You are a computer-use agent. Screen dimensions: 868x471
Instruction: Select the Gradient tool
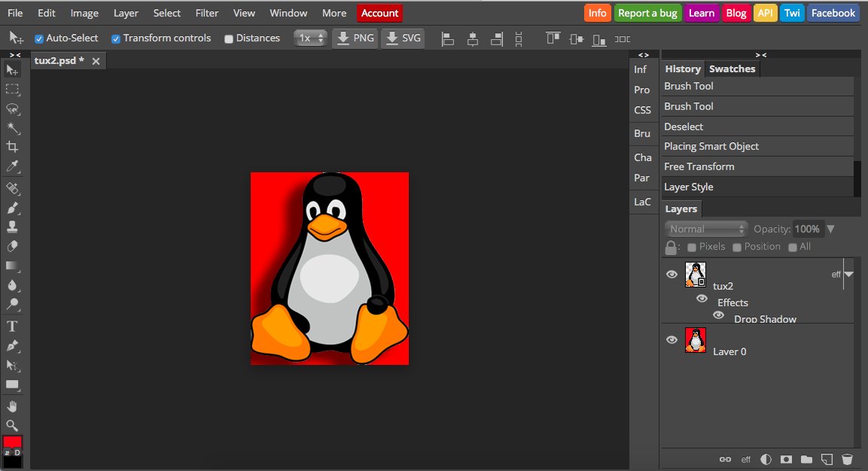pos(12,266)
